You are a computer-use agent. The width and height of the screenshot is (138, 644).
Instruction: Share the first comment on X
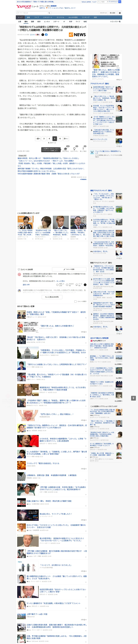[85, 285]
